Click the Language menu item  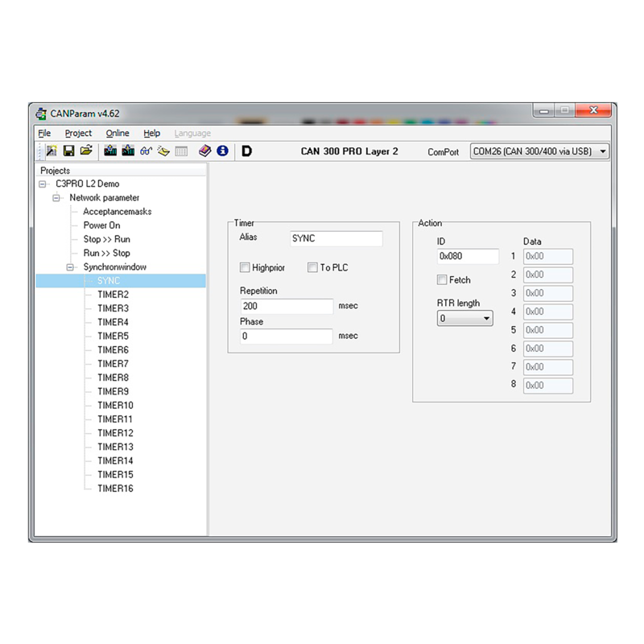coord(192,133)
